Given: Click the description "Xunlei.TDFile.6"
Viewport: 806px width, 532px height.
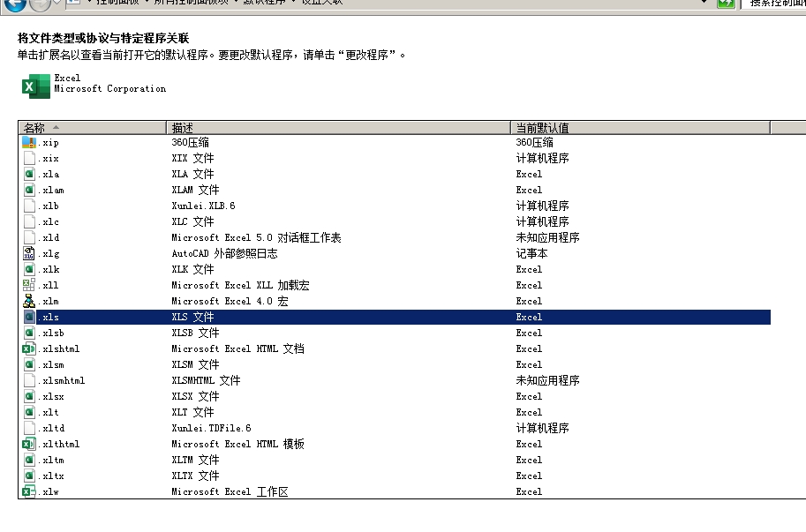Looking at the screenshot, I should point(211,428).
